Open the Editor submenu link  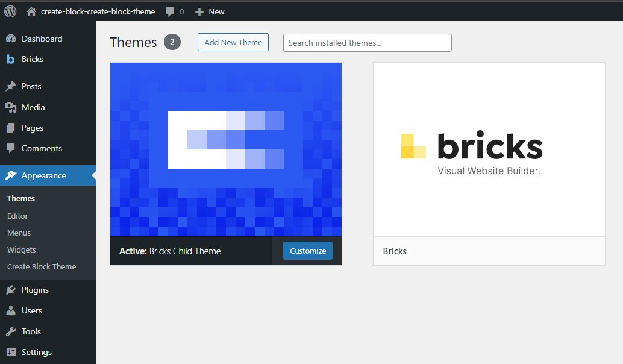[x=17, y=216]
